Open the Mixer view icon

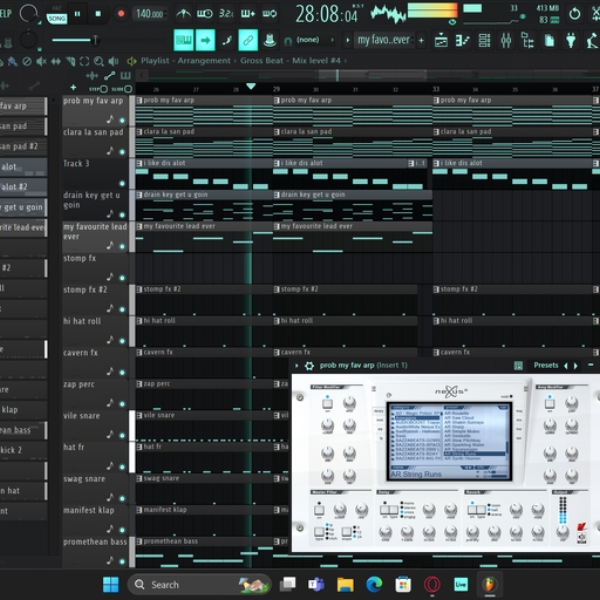coord(506,40)
